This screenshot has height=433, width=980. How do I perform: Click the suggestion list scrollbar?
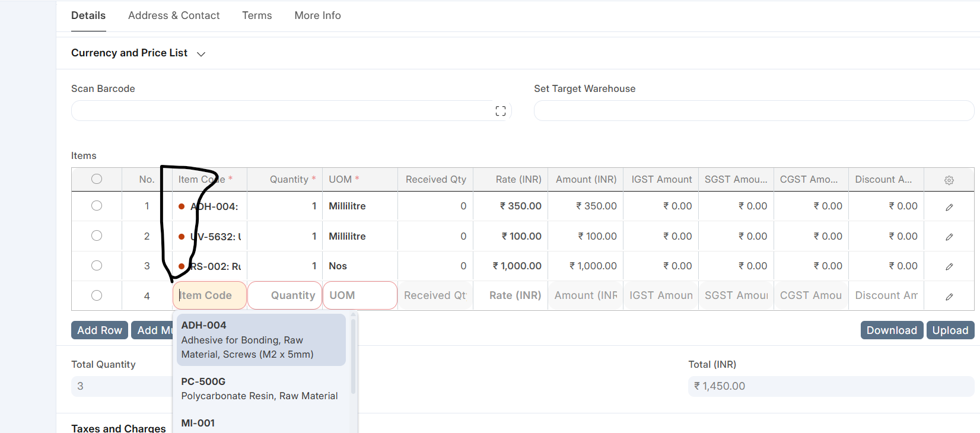click(x=353, y=356)
